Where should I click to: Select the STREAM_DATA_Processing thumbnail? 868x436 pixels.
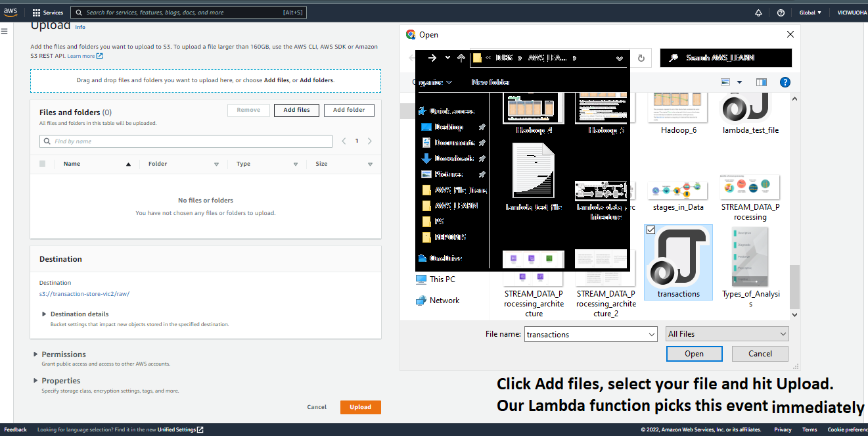tap(750, 198)
